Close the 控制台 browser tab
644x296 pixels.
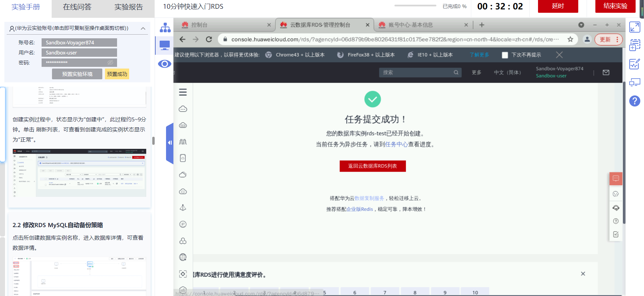269,25
